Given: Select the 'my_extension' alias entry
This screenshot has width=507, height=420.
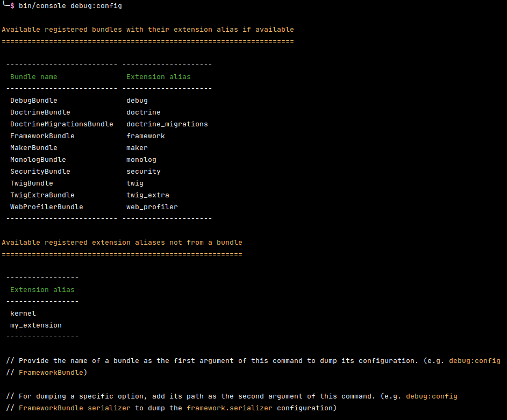Looking at the screenshot, I should pos(36,325).
